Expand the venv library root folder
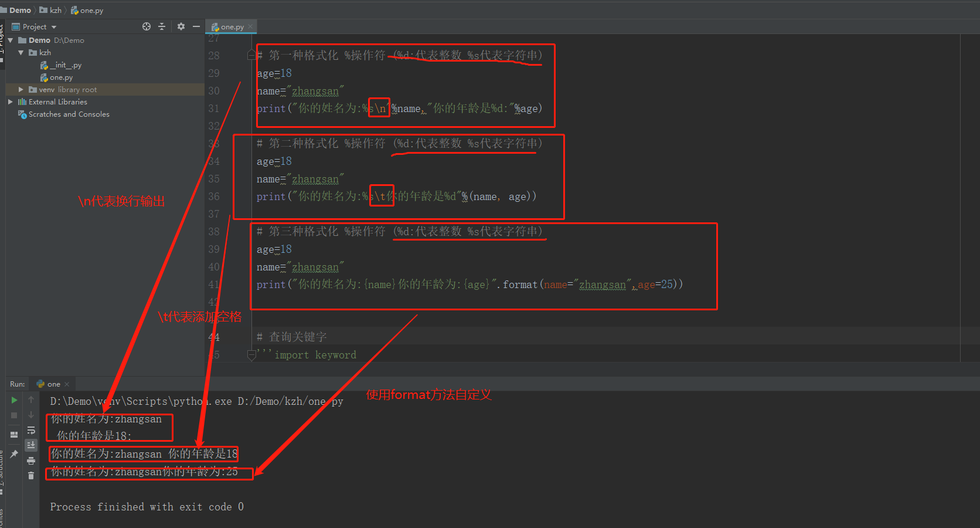Viewport: 980px width, 528px height. pos(21,89)
